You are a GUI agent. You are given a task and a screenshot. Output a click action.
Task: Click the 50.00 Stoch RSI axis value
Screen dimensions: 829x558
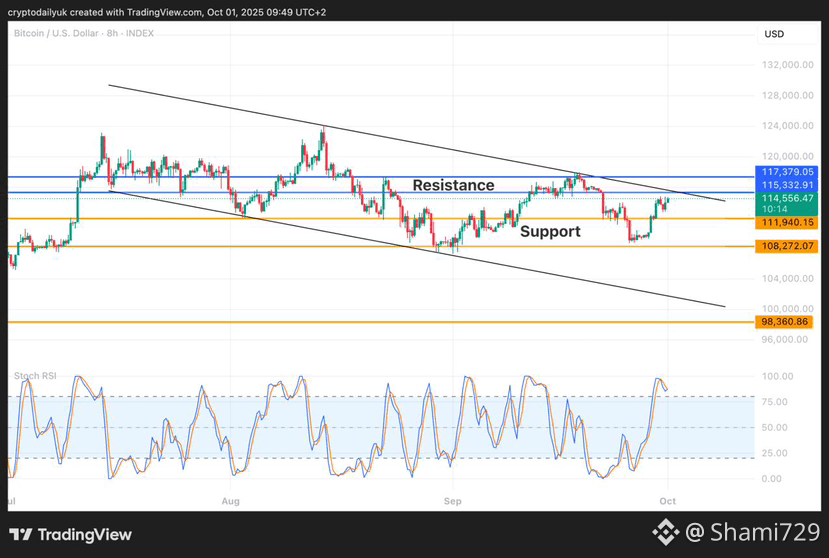775,427
